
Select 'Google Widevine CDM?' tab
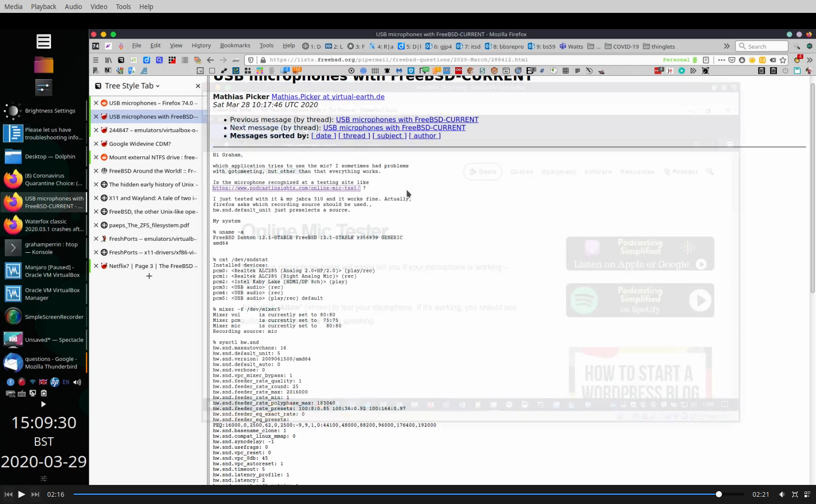pos(146,144)
